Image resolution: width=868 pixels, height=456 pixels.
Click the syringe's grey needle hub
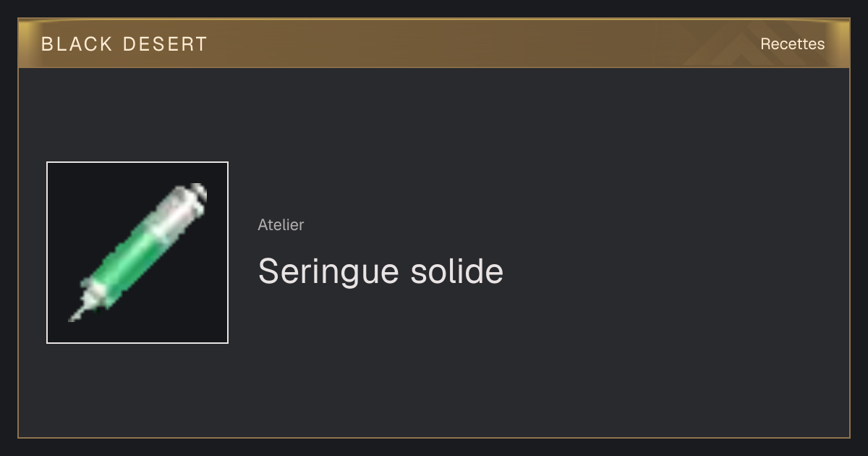pyautogui.click(x=90, y=298)
